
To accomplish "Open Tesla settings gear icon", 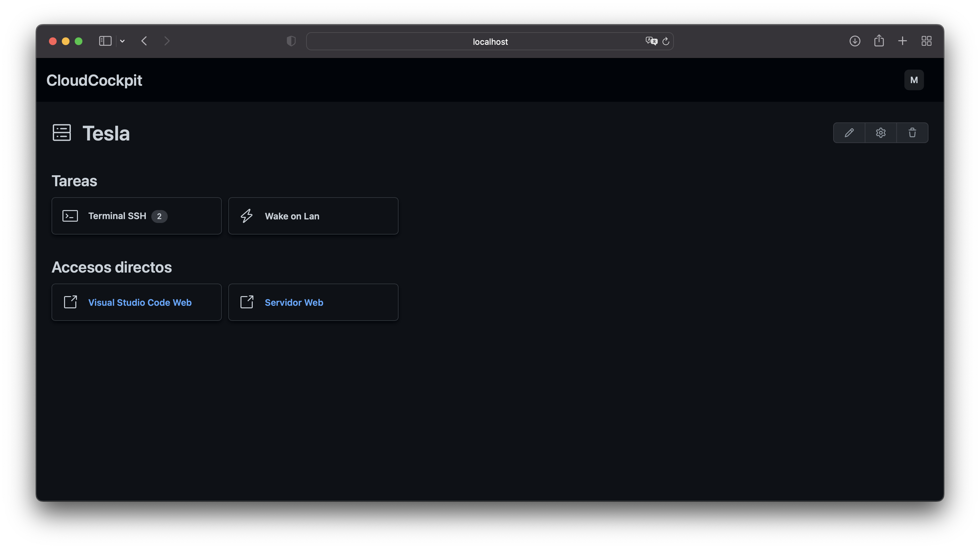I will [881, 133].
